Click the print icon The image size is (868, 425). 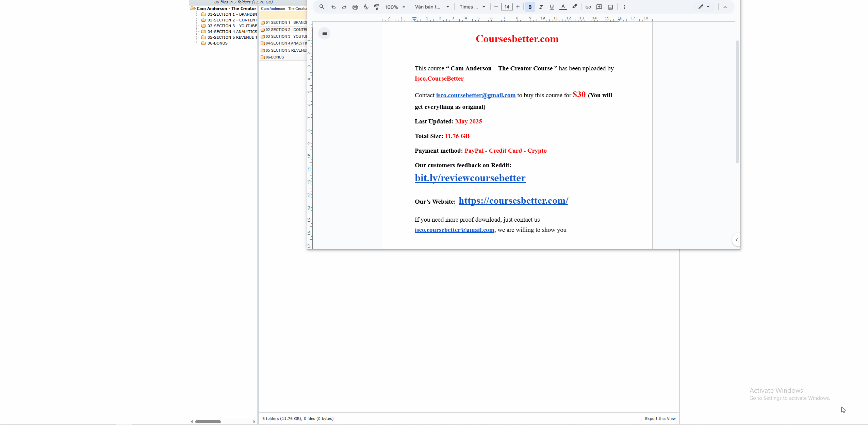click(x=355, y=7)
